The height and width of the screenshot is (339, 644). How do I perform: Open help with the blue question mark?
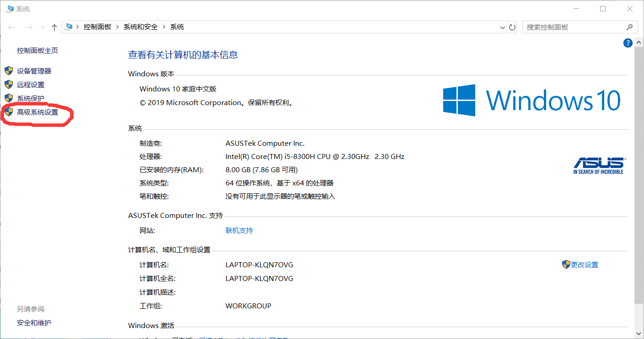click(x=628, y=43)
